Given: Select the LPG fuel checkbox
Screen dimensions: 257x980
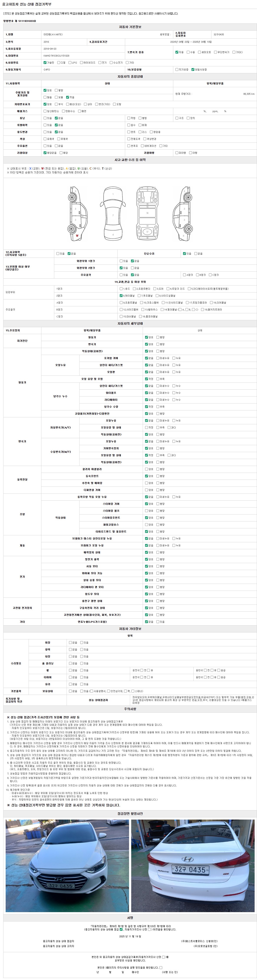Looking at the screenshot, I should pyautogui.click(x=70, y=63).
